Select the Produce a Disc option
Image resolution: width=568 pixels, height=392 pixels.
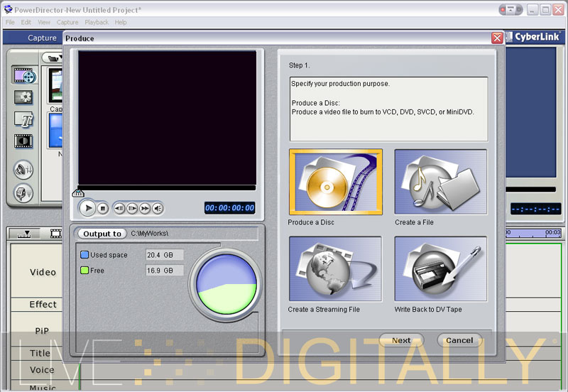click(x=335, y=181)
